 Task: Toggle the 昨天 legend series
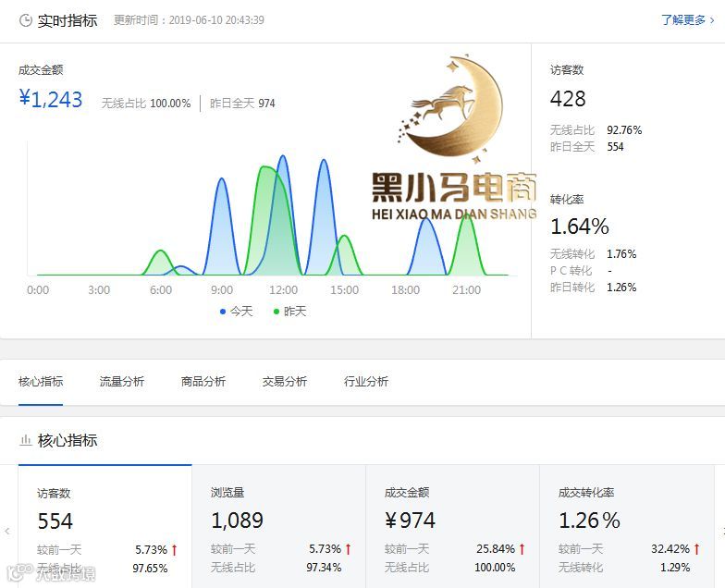pyautogui.click(x=290, y=311)
